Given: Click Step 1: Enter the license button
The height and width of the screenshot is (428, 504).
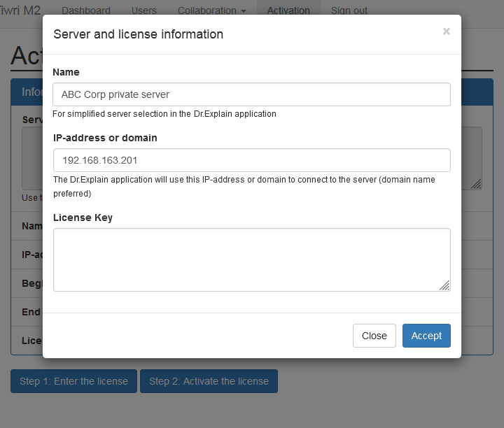Looking at the screenshot, I should click(x=73, y=381).
